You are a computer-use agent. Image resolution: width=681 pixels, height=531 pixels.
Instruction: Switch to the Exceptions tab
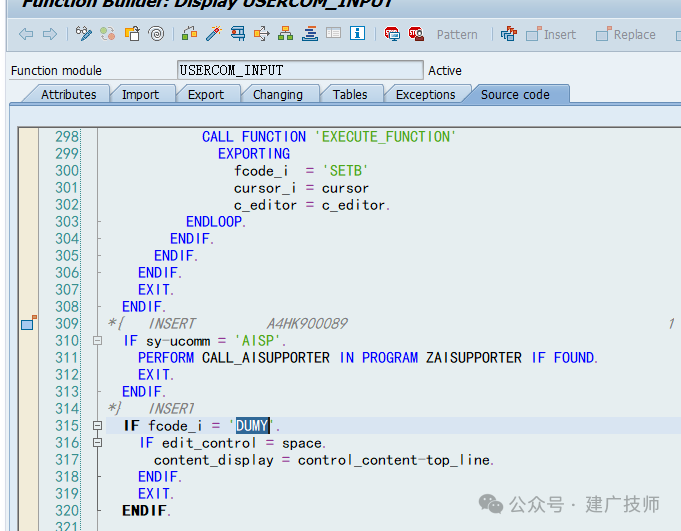tap(426, 95)
